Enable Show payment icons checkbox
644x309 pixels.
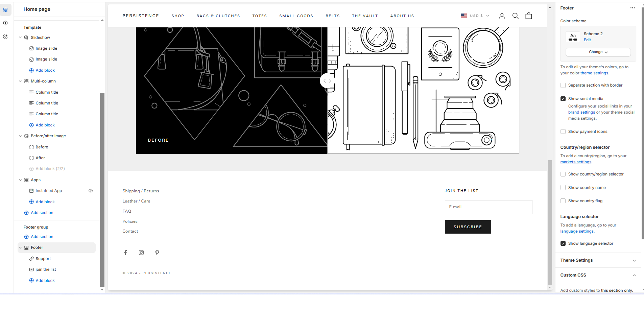pyautogui.click(x=563, y=132)
